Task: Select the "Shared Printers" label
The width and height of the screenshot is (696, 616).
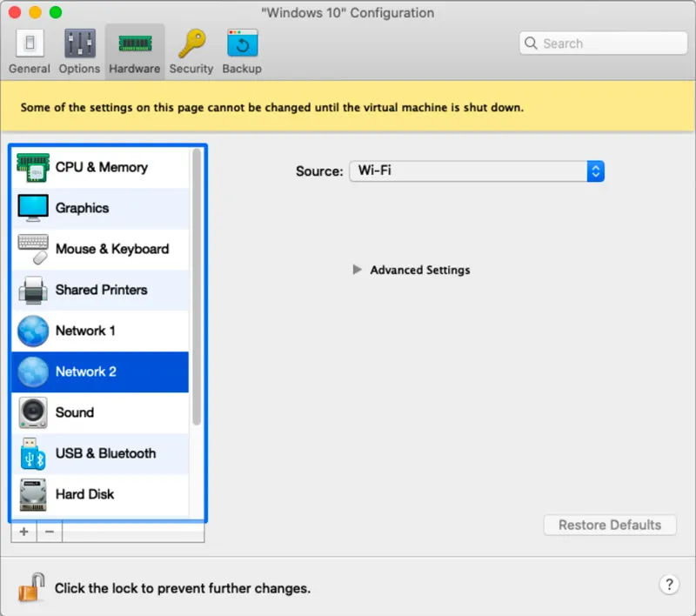Action: (101, 290)
